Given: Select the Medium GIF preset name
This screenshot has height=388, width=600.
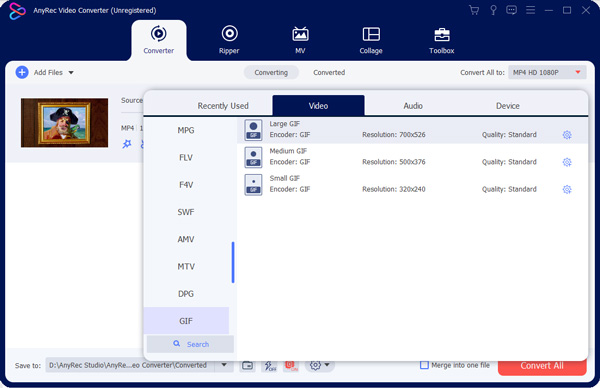Looking at the screenshot, I should pos(288,151).
